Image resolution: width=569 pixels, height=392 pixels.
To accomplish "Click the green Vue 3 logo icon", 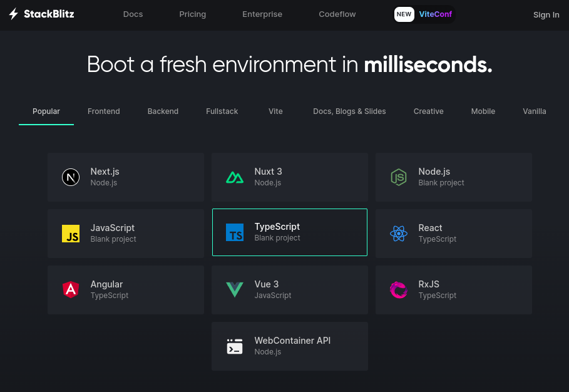I will [x=235, y=290].
